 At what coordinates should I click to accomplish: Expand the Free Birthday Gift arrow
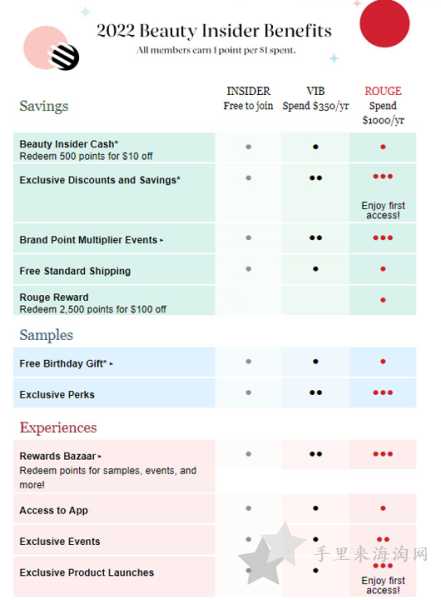coord(111,364)
